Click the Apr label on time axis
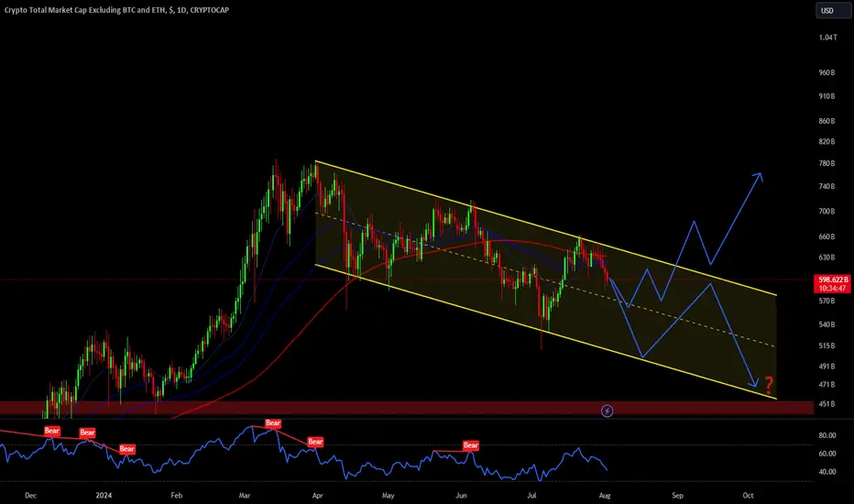The height and width of the screenshot is (504, 854). pos(318,495)
